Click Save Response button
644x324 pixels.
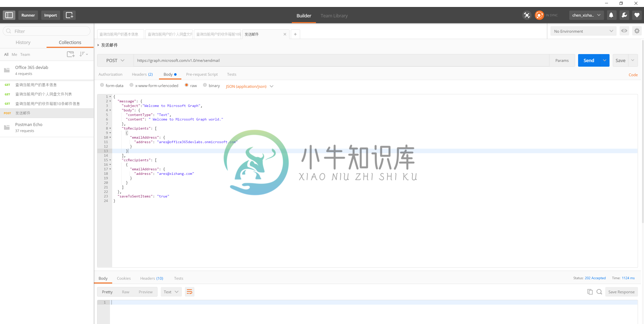click(621, 292)
